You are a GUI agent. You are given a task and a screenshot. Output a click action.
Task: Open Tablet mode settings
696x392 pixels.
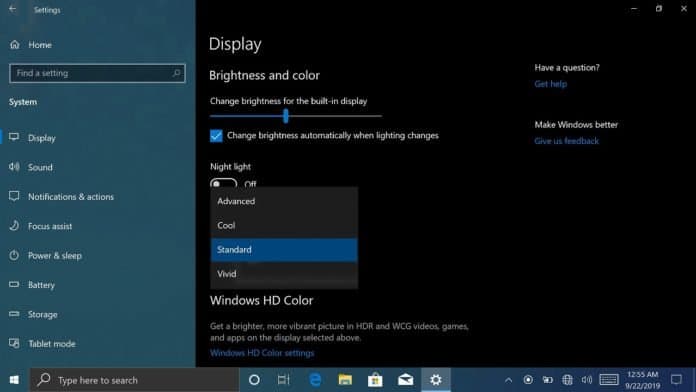point(51,344)
